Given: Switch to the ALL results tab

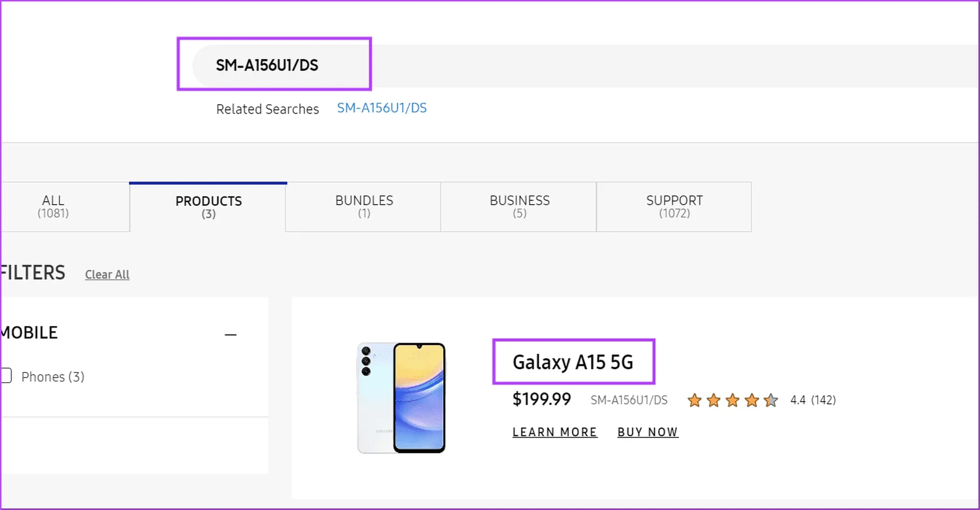Looking at the screenshot, I should click(x=53, y=206).
